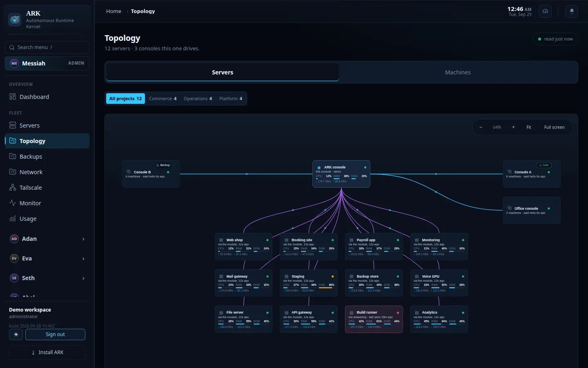Filter by Commerce projects
The height and width of the screenshot is (368, 588).
point(163,99)
